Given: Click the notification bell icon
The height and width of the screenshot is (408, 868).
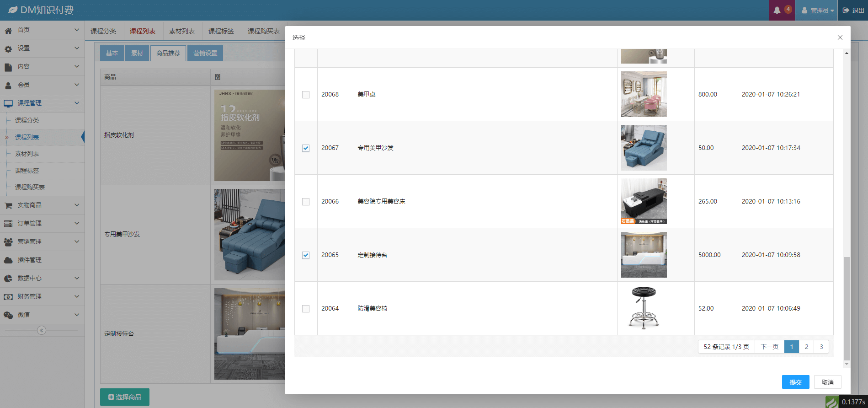Looking at the screenshot, I should pyautogui.click(x=777, y=10).
